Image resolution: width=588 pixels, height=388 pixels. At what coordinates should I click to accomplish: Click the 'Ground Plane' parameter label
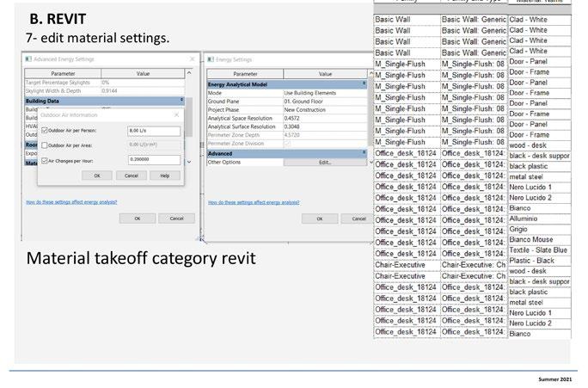224,102
